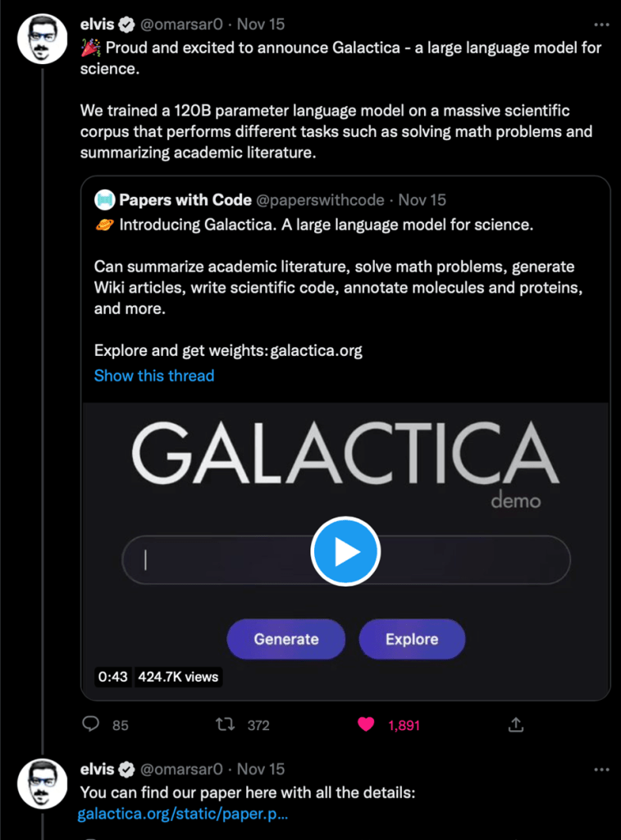
Task: Retweet the Galactica announcement tweet
Action: coord(226,724)
